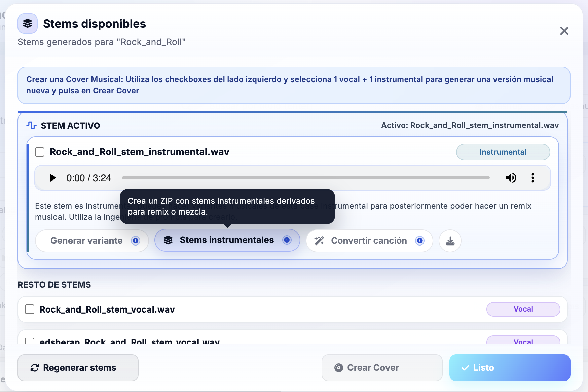Show info for Generar variante
The width and height of the screenshot is (588, 392).
[x=136, y=241]
